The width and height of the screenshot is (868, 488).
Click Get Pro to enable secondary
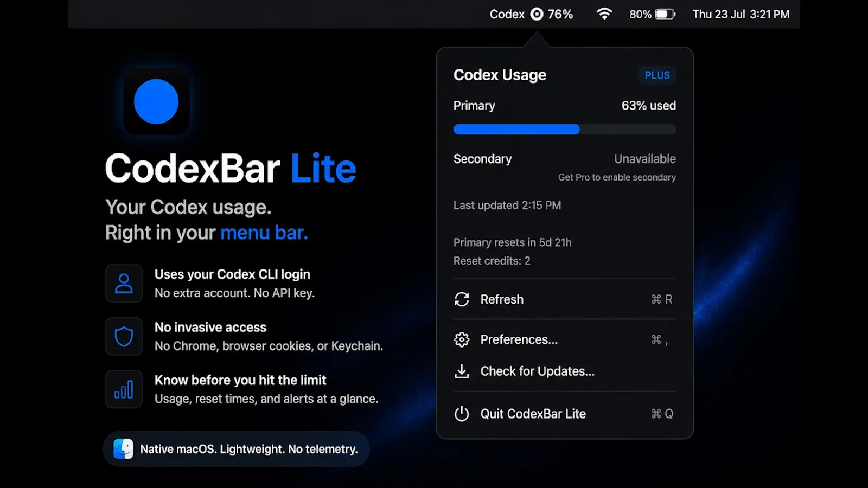(617, 177)
